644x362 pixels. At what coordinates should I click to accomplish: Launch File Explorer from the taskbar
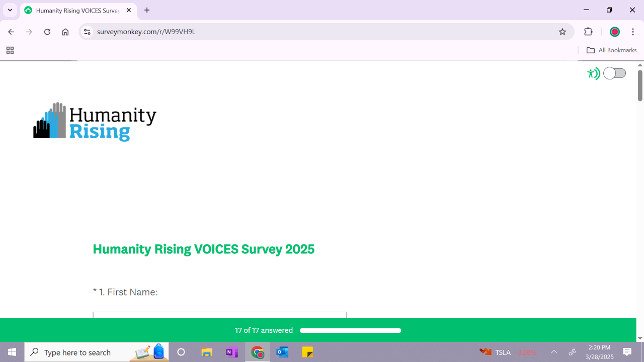207,352
